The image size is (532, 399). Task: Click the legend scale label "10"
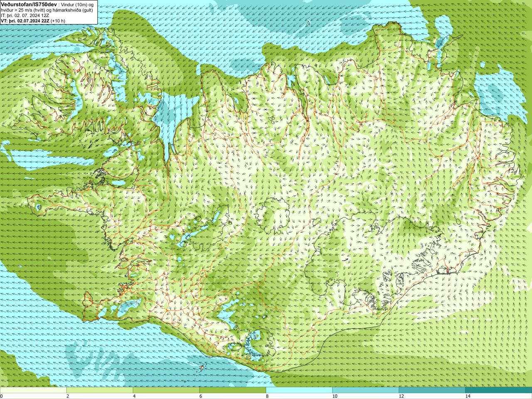click(x=335, y=396)
